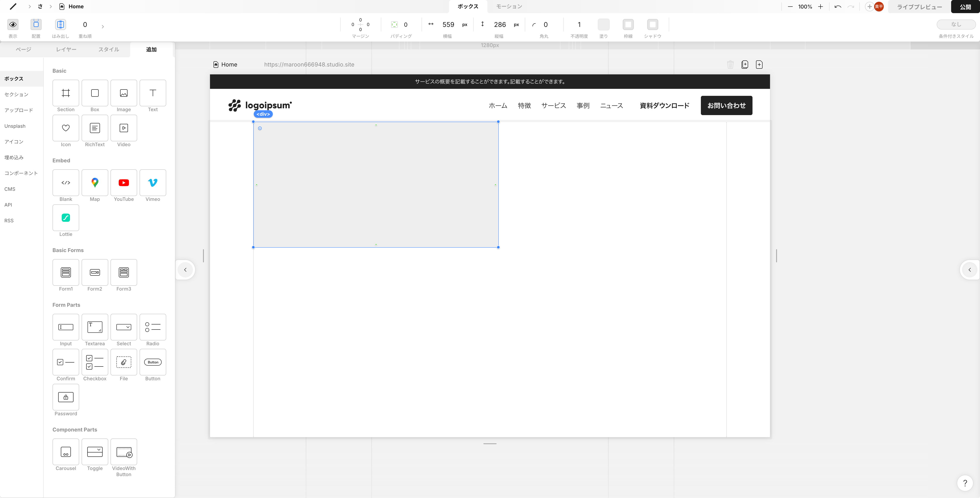The height and width of the screenshot is (498, 980).
Task: Click the 公開 publish button
Action: pos(965,7)
